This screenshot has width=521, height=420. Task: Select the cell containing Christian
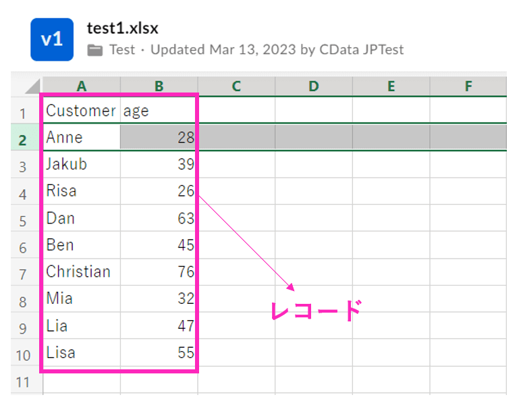[81, 272]
